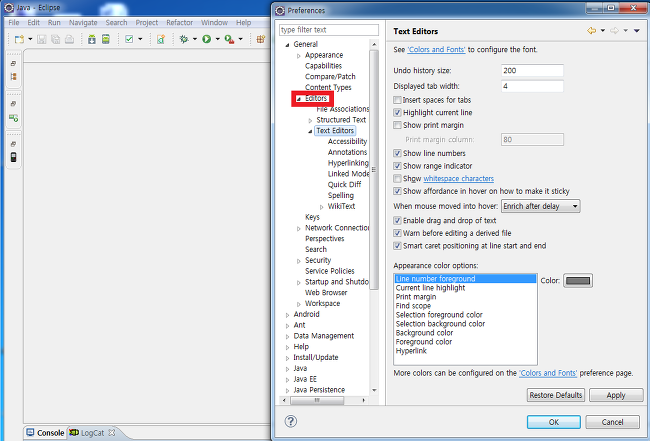This screenshot has height=441, width=650.
Task: Click the Save All icon in toolbar
Action: (56, 39)
